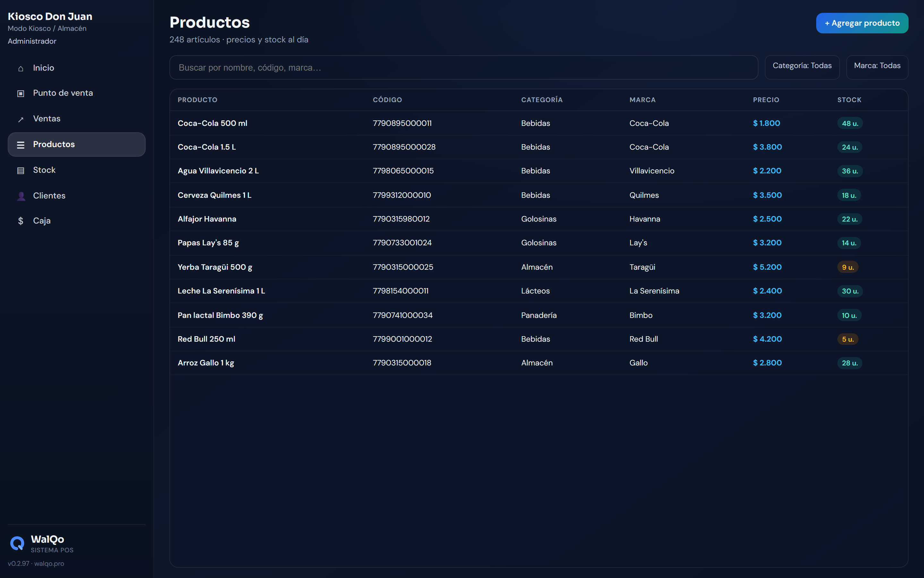
Task: Click the Productos list icon
Action: (21, 145)
